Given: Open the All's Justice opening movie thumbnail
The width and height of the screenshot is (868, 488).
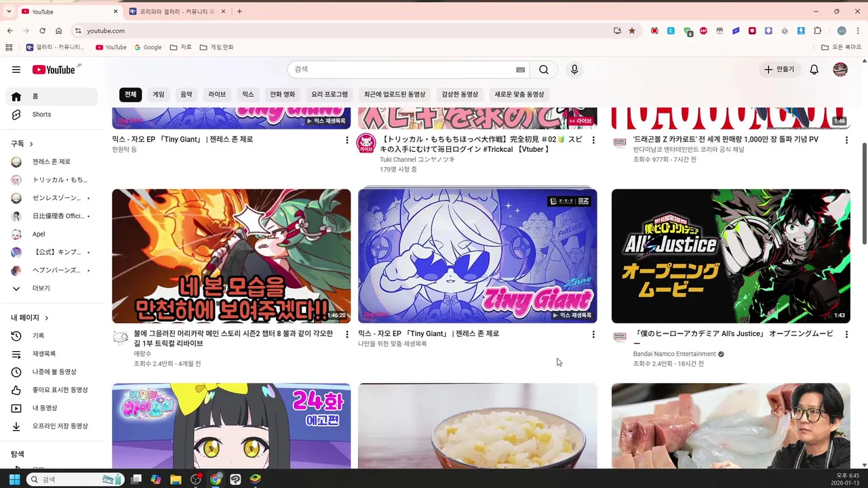Looking at the screenshot, I should point(731,256).
